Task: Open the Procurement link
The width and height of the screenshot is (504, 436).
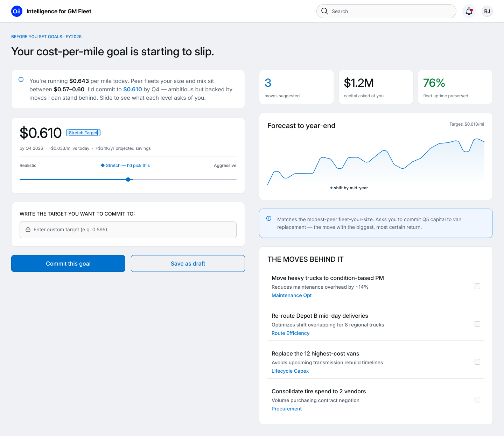Action: 287,409
